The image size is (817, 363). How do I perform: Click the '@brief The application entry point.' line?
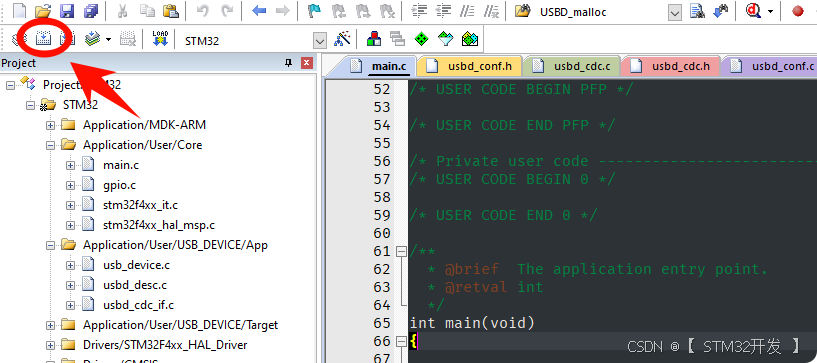coord(597,269)
